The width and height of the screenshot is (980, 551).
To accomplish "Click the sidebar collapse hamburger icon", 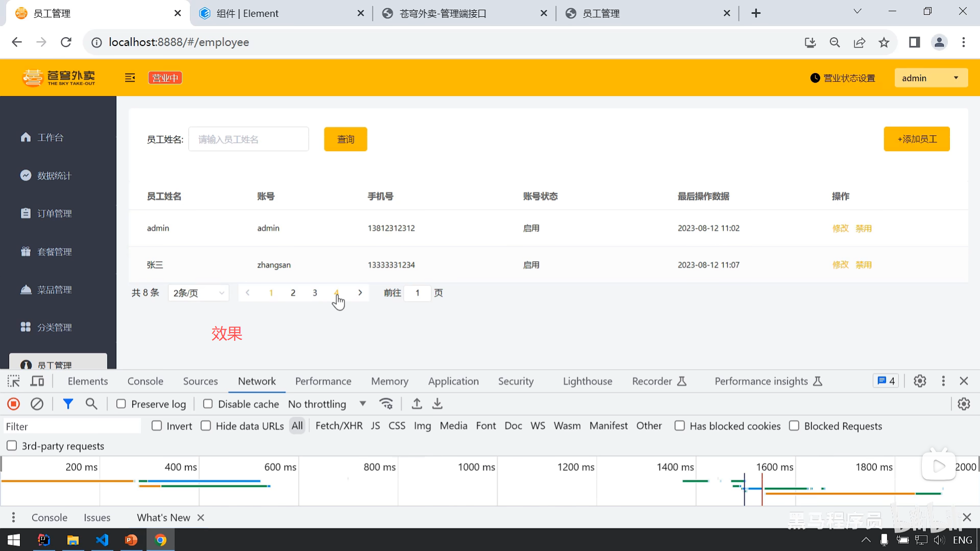I will pyautogui.click(x=130, y=78).
